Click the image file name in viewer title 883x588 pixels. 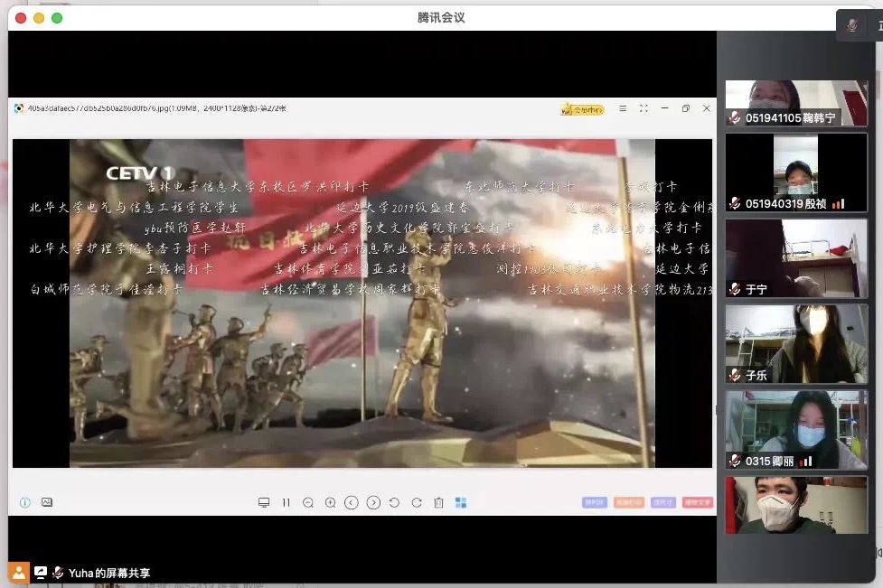pyautogui.click(x=156, y=108)
